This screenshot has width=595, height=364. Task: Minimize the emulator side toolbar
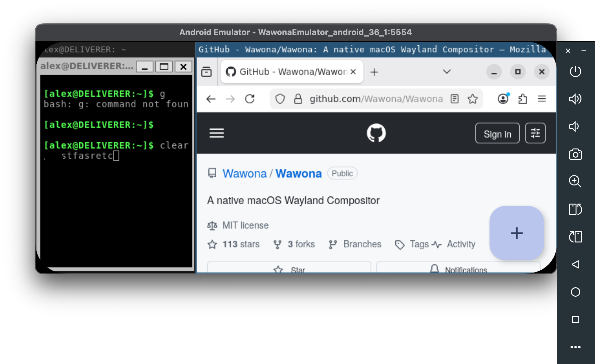pos(584,51)
